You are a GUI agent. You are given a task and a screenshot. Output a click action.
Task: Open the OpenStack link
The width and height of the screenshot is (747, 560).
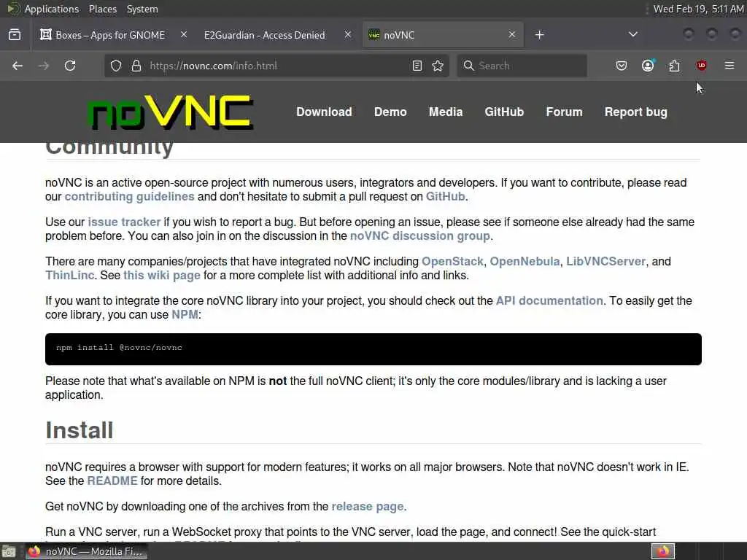(x=452, y=262)
